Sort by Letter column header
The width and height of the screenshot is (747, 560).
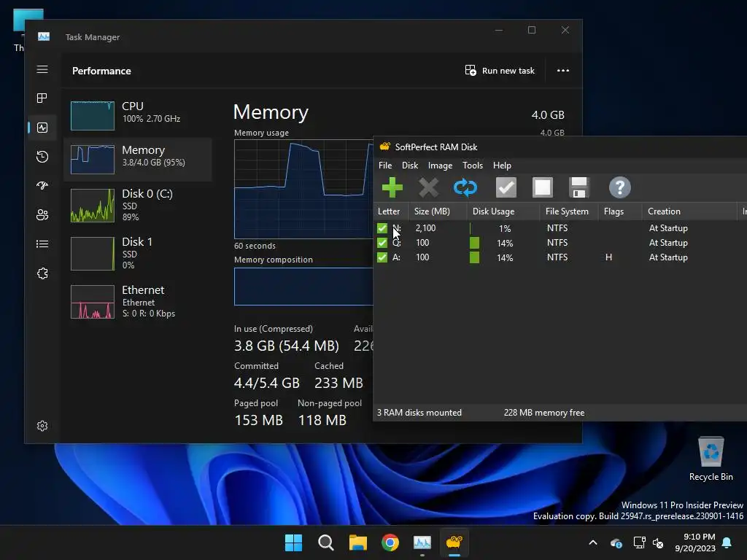pos(391,211)
